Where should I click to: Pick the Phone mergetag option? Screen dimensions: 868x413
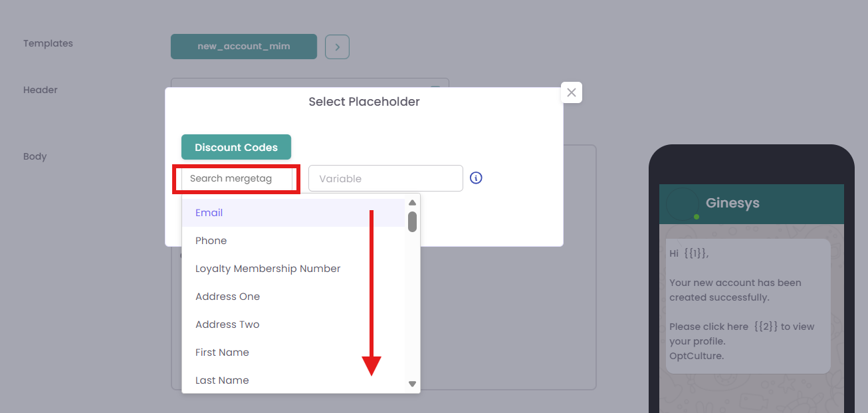click(211, 241)
